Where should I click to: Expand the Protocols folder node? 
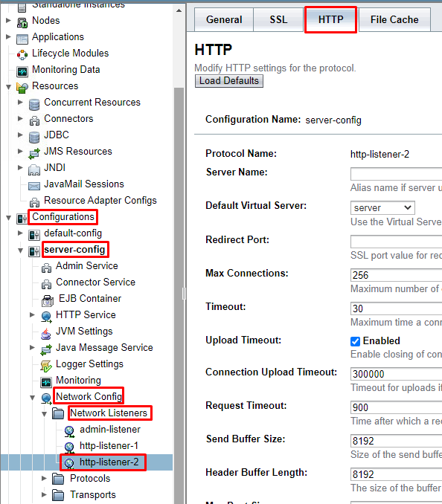tap(45, 478)
